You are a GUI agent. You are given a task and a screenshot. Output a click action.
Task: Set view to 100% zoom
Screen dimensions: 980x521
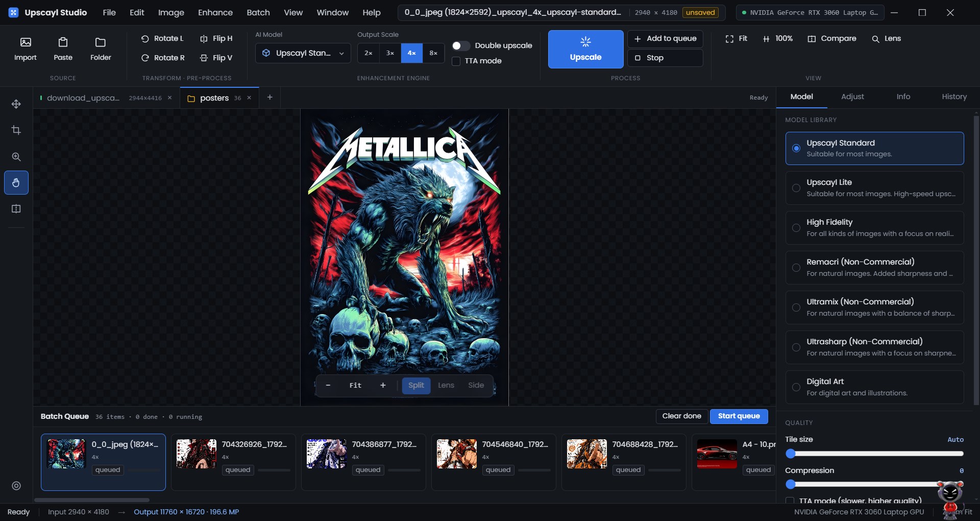[778, 38]
